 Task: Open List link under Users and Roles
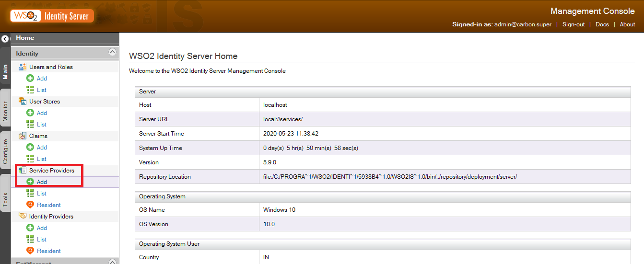(x=42, y=90)
